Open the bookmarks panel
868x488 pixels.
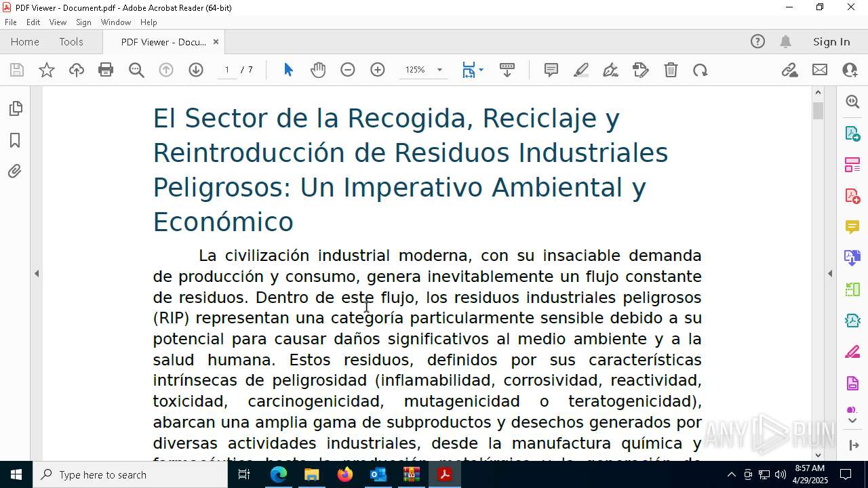coord(15,140)
